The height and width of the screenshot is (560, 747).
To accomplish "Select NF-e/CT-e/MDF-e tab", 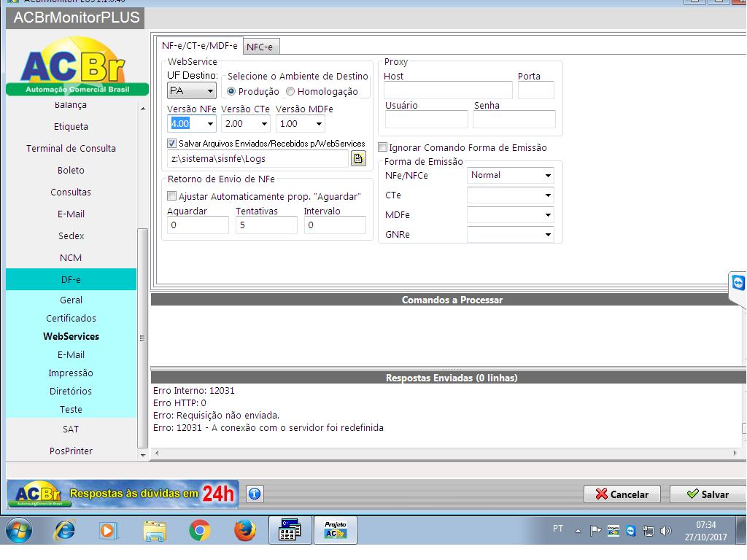I will click(x=200, y=46).
